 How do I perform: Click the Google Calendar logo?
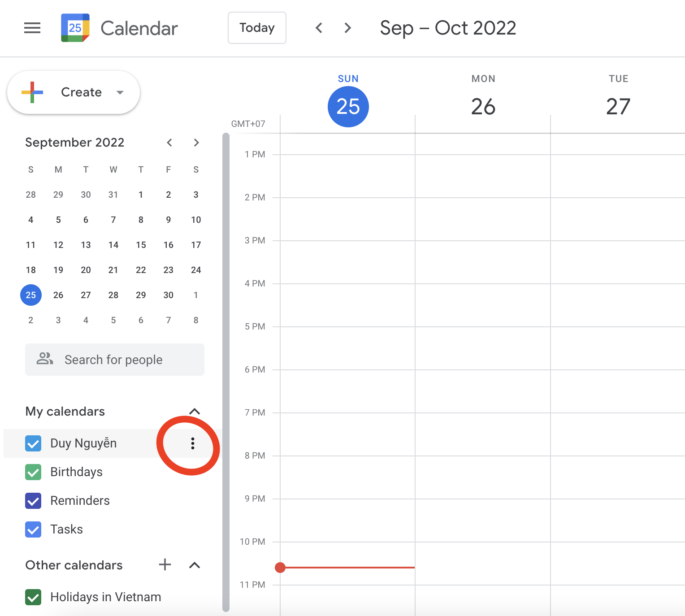click(x=75, y=28)
